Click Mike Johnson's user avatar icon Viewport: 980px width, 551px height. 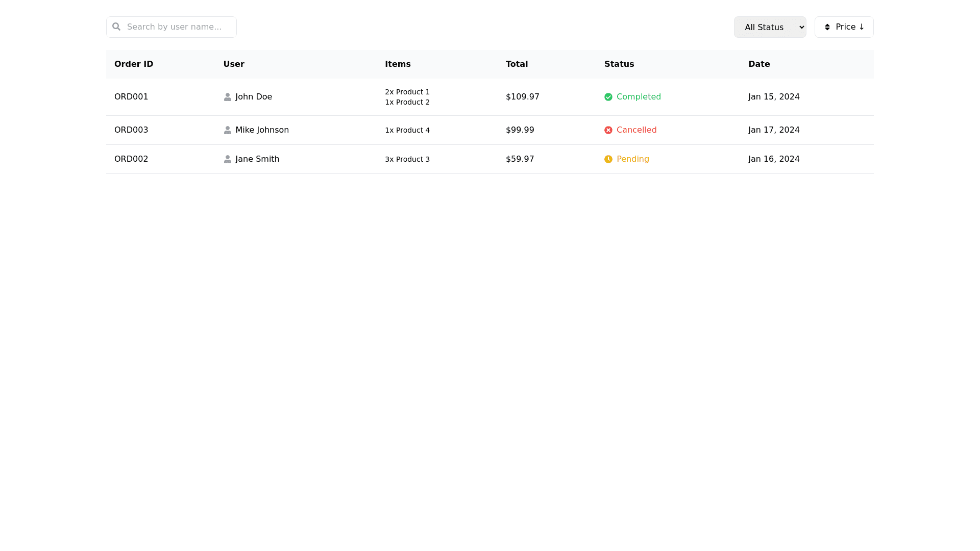(x=227, y=130)
